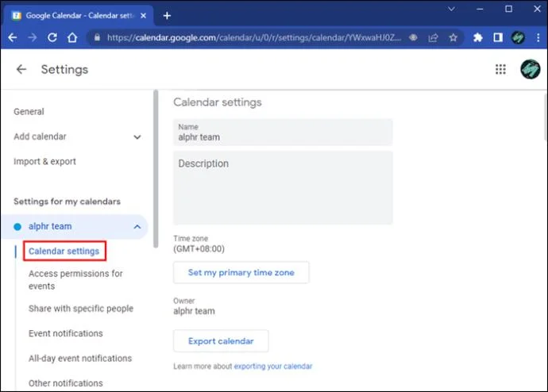This screenshot has height=392, width=548.
Task: Edit the calendar Name field
Action: tap(283, 133)
